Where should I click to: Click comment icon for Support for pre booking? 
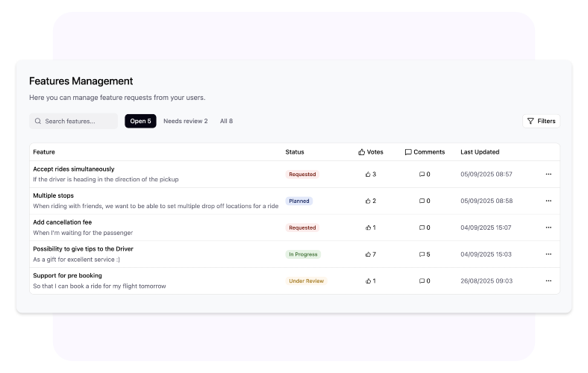(x=422, y=280)
